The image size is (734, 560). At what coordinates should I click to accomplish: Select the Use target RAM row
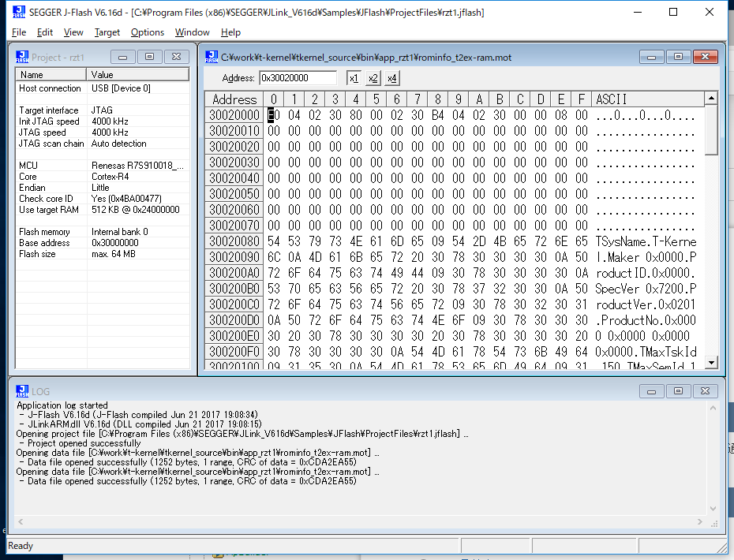pos(103,210)
